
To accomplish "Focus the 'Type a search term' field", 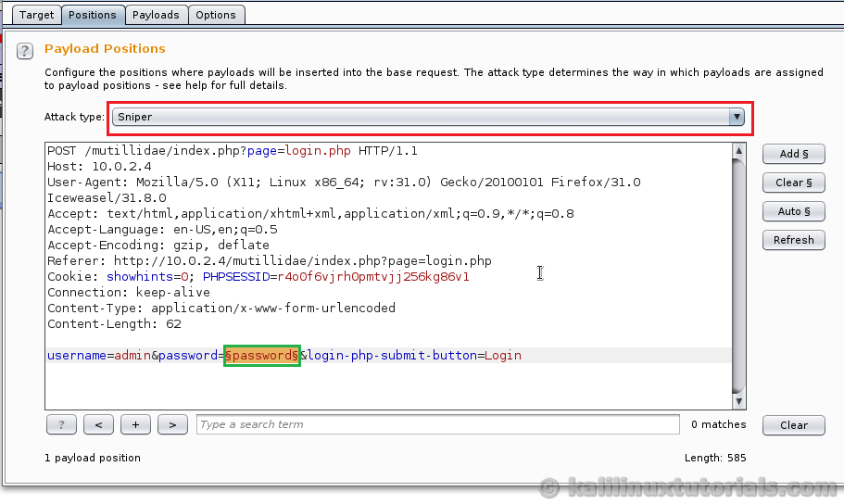I will (437, 424).
